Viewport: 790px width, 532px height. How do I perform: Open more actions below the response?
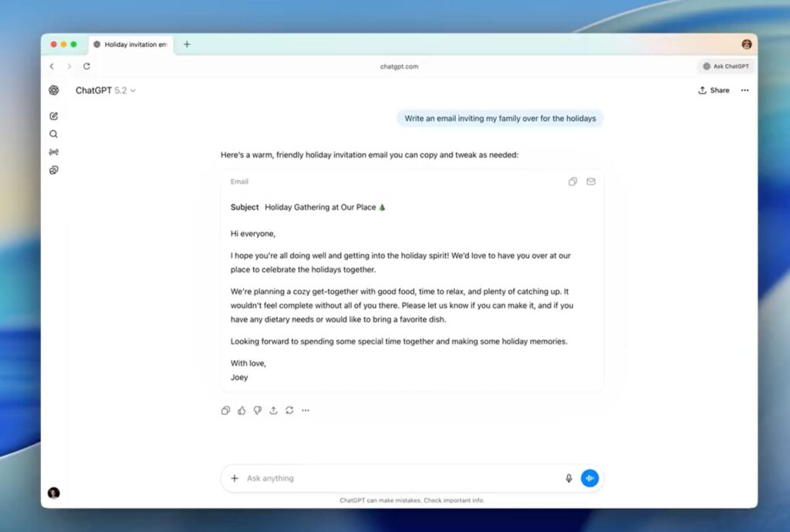[306, 410]
